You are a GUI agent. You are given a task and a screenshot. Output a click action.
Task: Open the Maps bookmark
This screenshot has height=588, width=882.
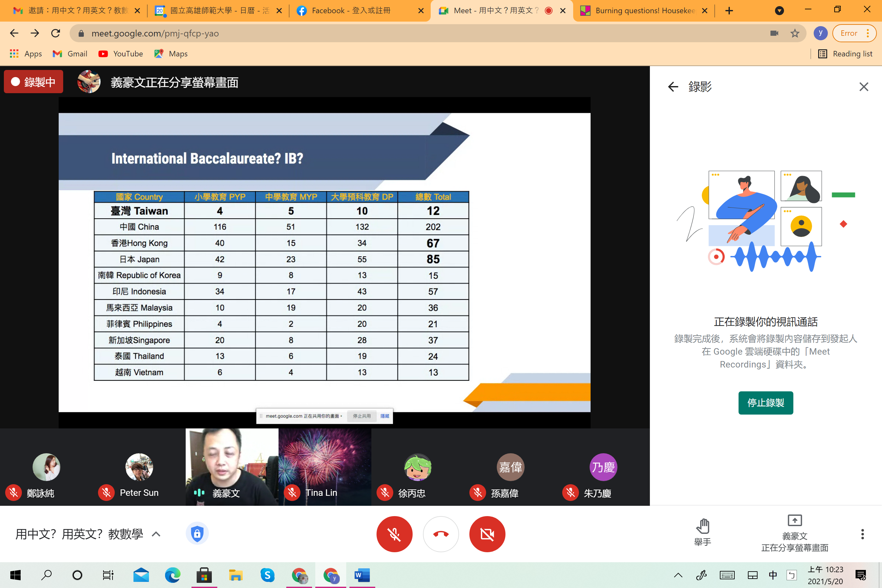coord(171,54)
